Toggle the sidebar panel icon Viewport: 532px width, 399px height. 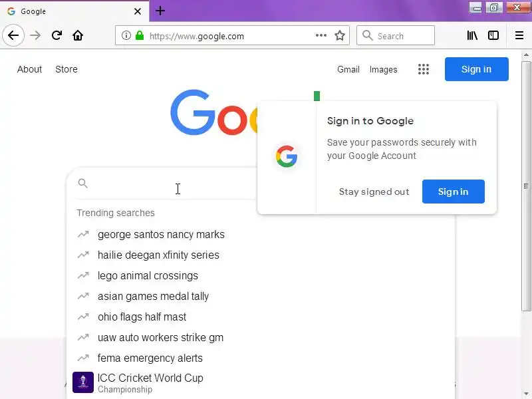(493, 35)
